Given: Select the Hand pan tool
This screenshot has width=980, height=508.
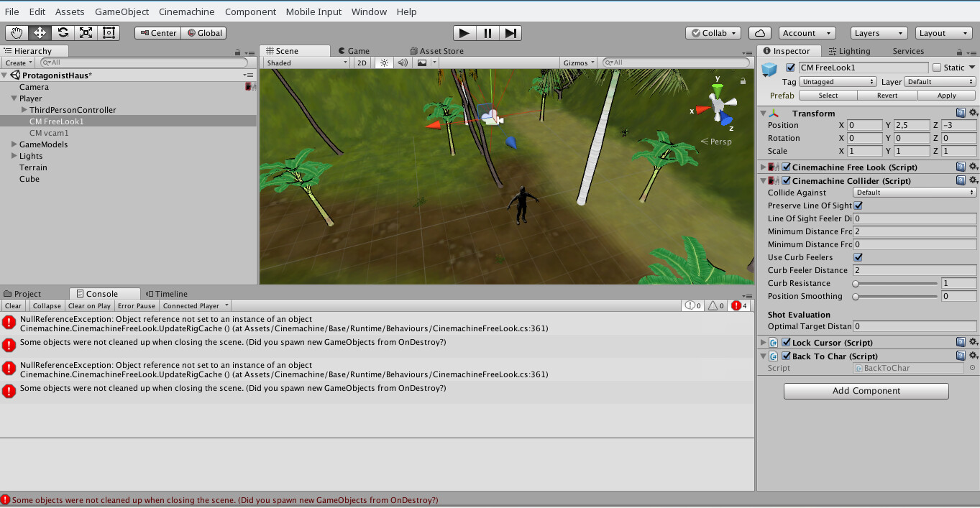Looking at the screenshot, I should pos(14,32).
